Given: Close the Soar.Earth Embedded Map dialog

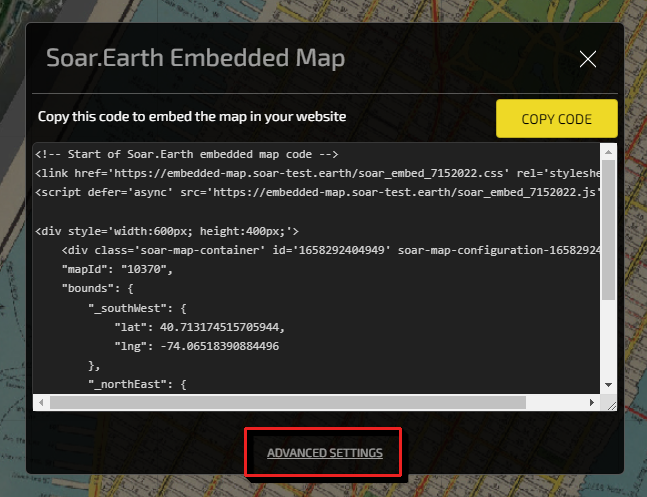Looking at the screenshot, I should (x=588, y=59).
